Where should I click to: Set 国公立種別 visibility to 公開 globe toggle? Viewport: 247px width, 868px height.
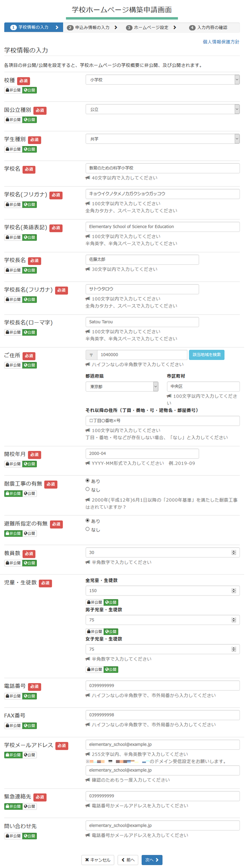pyautogui.click(x=29, y=120)
